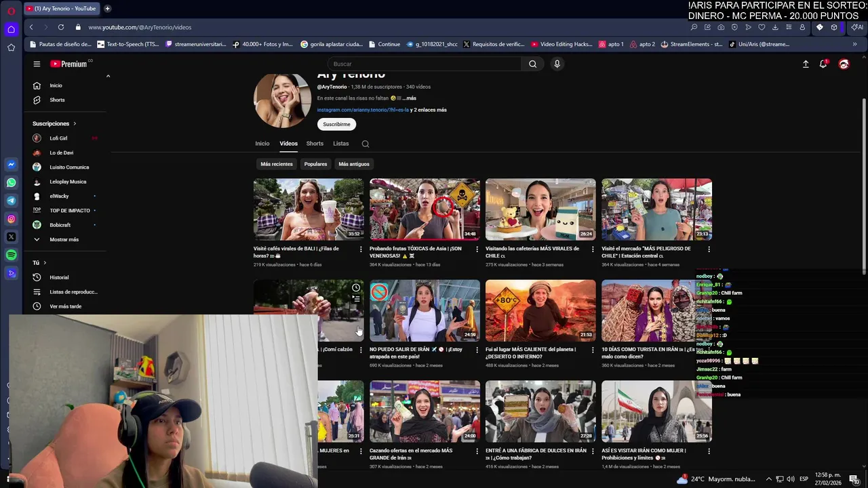Open Opera sidebar bookmarks star

coord(11,47)
